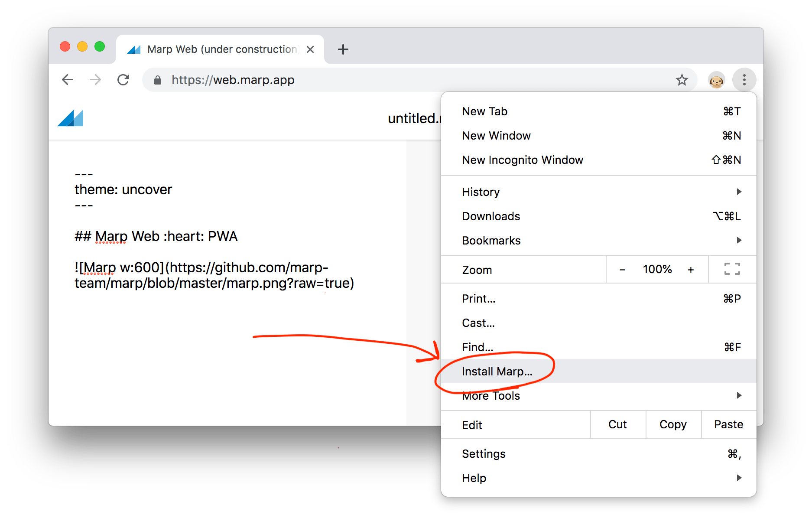Expand the Bookmarks submenu

598,241
